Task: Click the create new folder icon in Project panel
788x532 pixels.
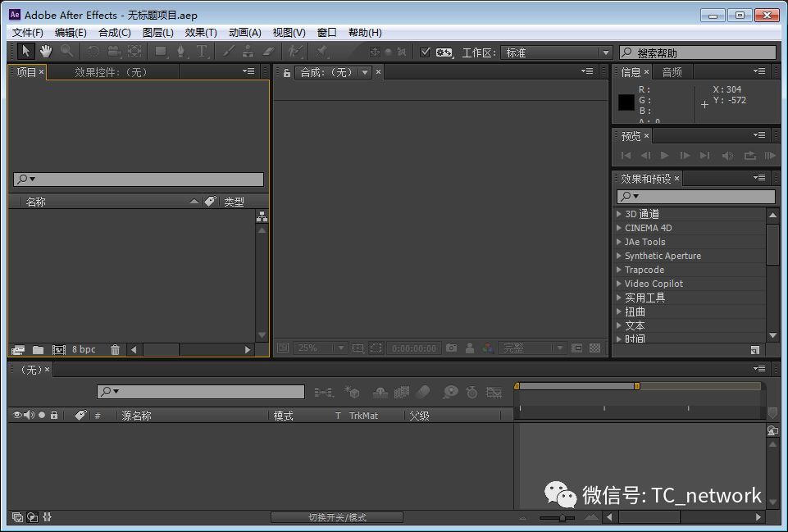Action: [38, 350]
